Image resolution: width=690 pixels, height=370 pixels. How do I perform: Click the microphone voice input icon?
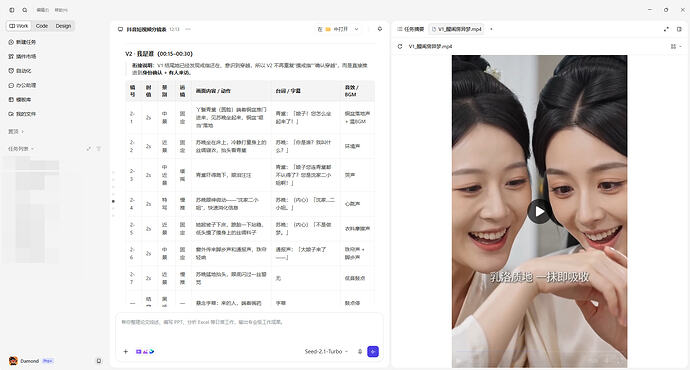click(x=360, y=352)
